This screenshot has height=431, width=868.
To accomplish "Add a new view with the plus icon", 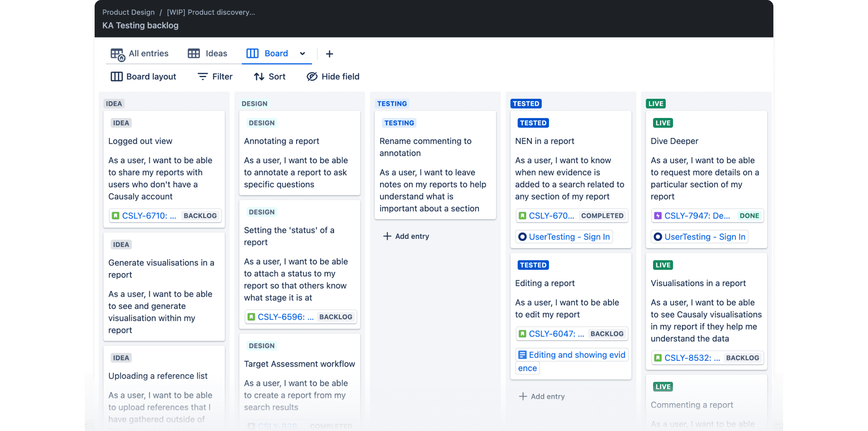I will pos(329,53).
